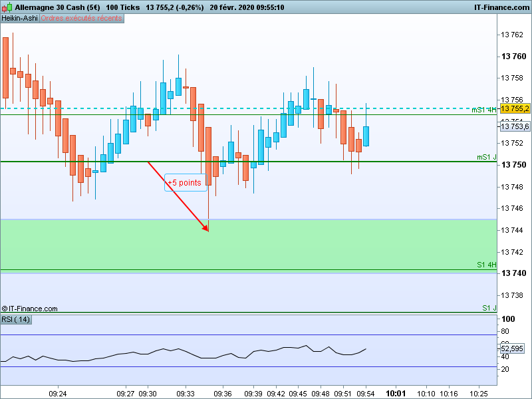Click the 09:54 time axis label
The image size is (532, 399).
pos(366,394)
